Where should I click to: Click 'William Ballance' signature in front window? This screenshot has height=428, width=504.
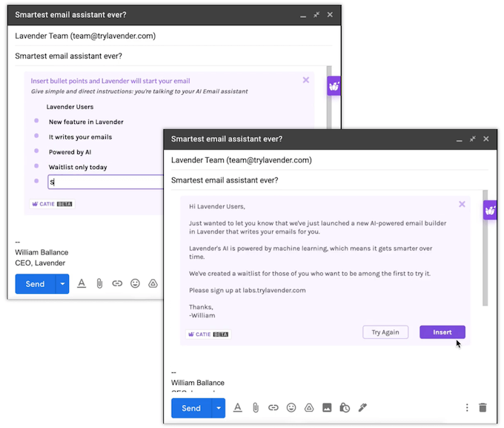198,383
